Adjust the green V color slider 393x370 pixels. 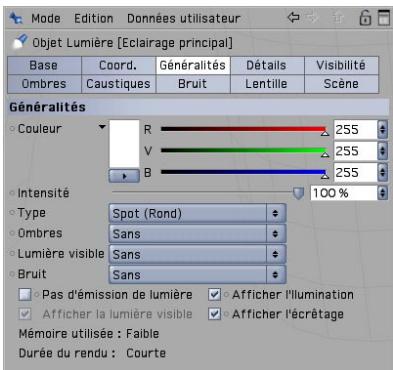pyautogui.click(x=244, y=151)
